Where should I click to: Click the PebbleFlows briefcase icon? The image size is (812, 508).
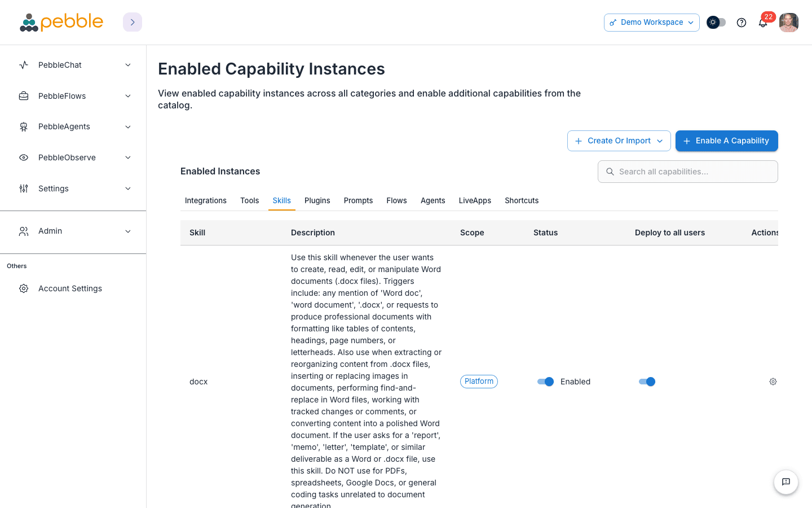[24, 96]
